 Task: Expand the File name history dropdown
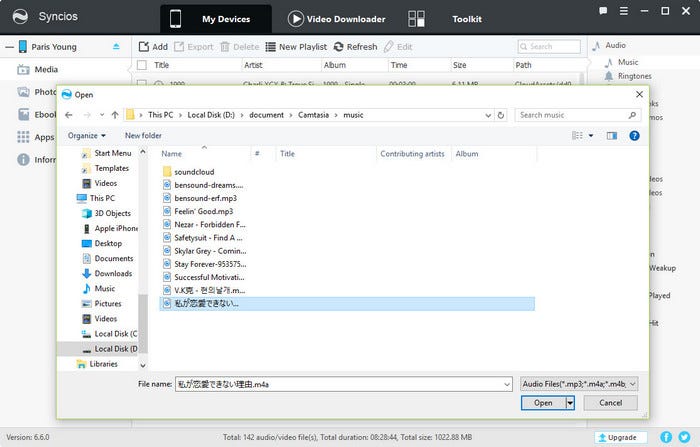[507, 384]
